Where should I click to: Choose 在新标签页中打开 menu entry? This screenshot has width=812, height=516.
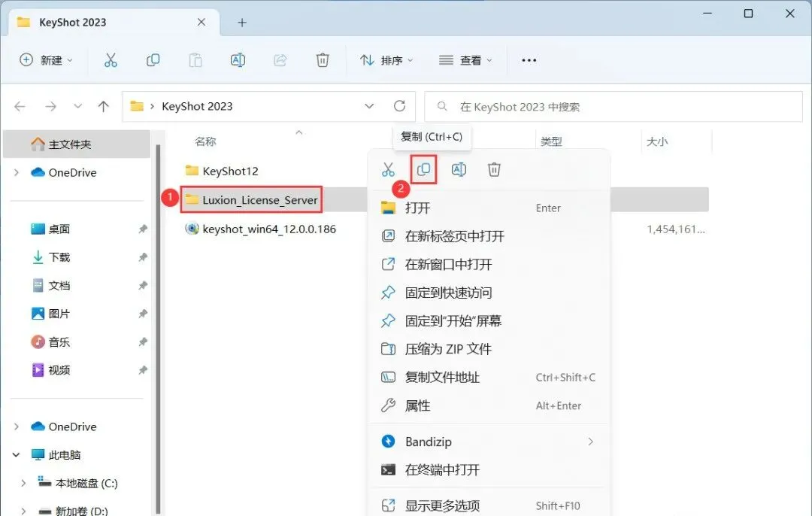[489, 236]
